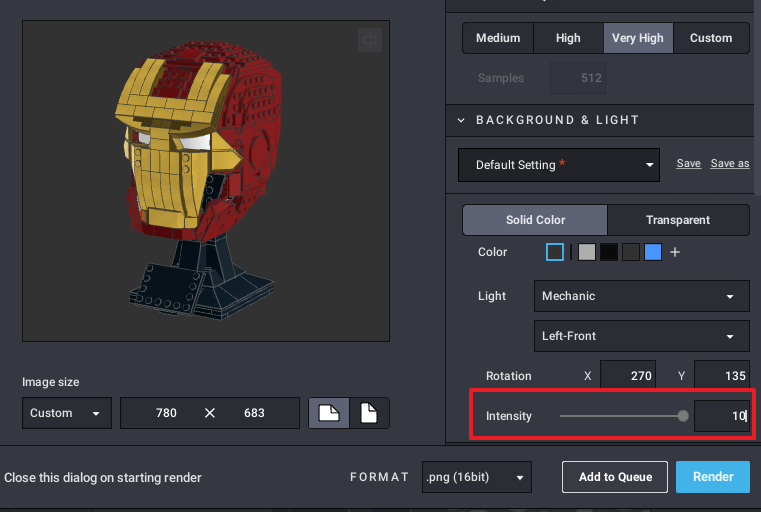This screenshot has height=512, width=761.
Task: Select the landscape orientation icon
Action: [x=329, y=413]
